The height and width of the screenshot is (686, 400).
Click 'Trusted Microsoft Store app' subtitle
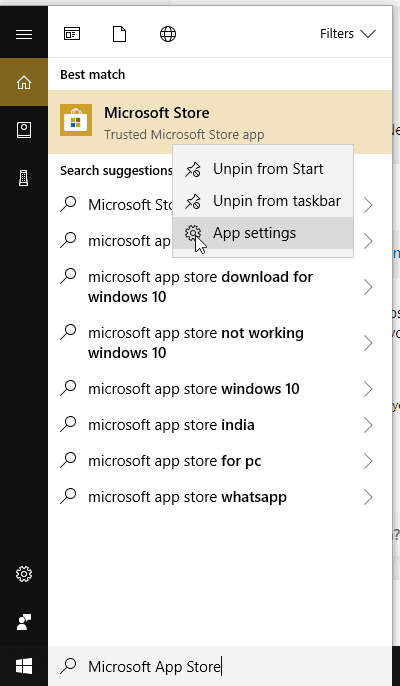click(x=184, y=134)
